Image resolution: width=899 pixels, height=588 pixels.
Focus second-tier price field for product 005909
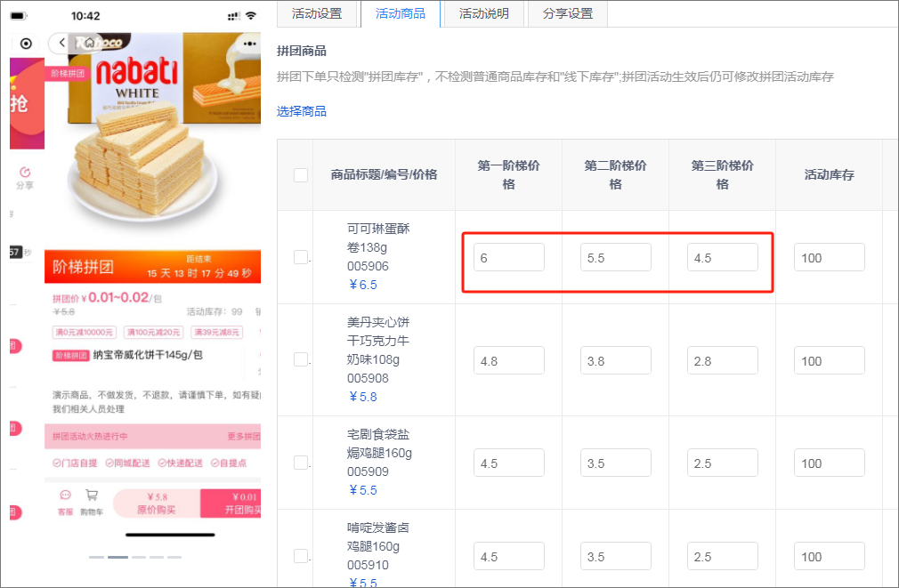[616, 463]
